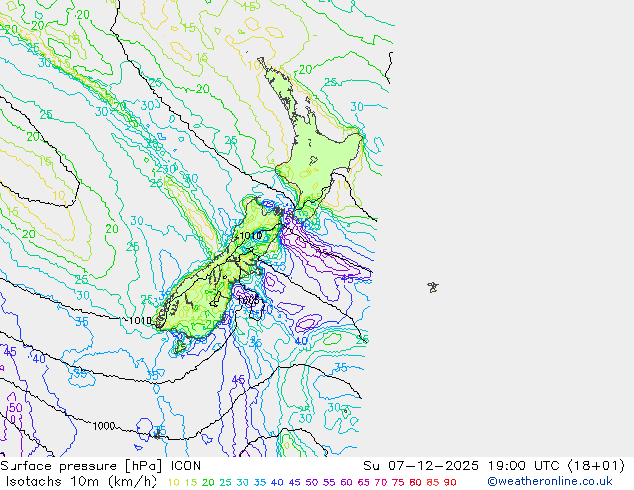Viewport: 634px width, 490px height.
Task: Click the 'Isotachs 10m (km/h)' legend label
Action: click(81, 482)
